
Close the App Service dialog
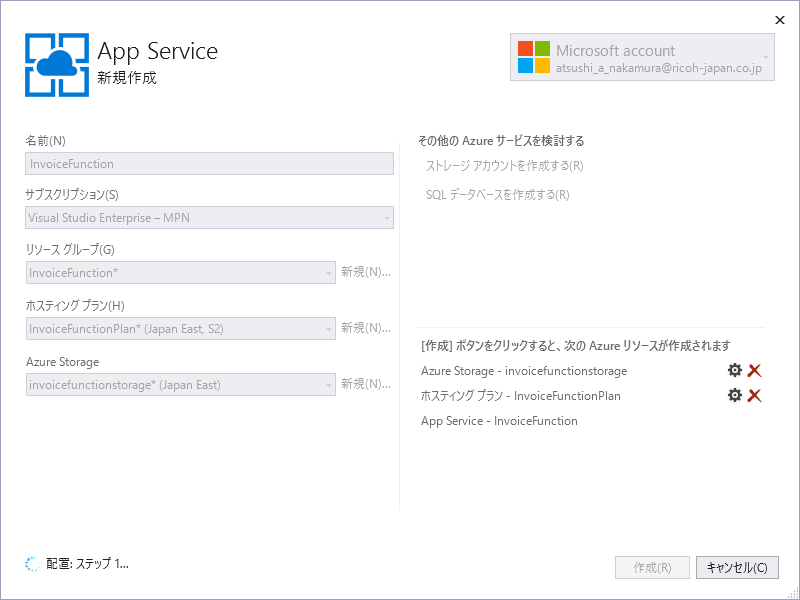coord(780,20)
